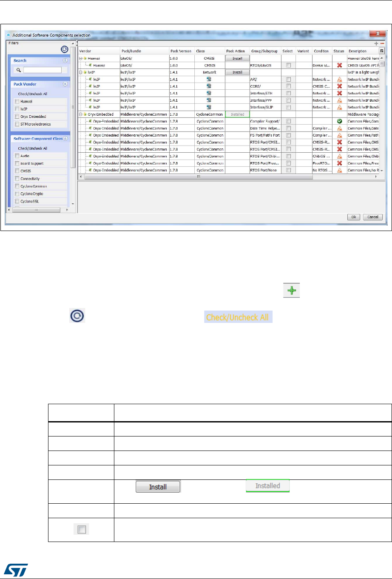Click the green check status for Compiler Support/
This screenshot has width=392, height=579.
pyautogui.click(x=339, y=121)
